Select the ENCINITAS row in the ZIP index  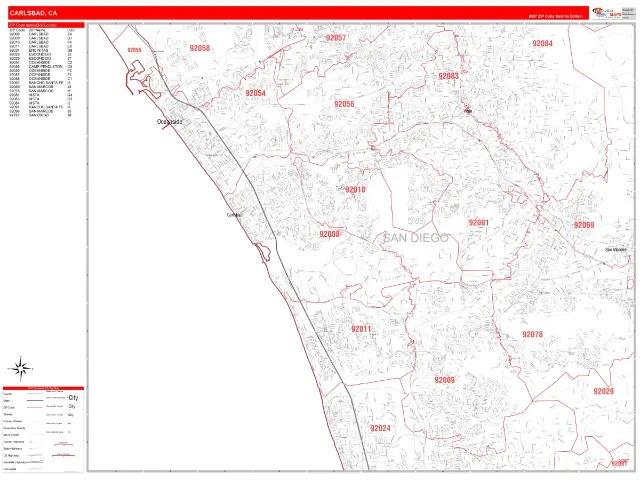(41, 51)
